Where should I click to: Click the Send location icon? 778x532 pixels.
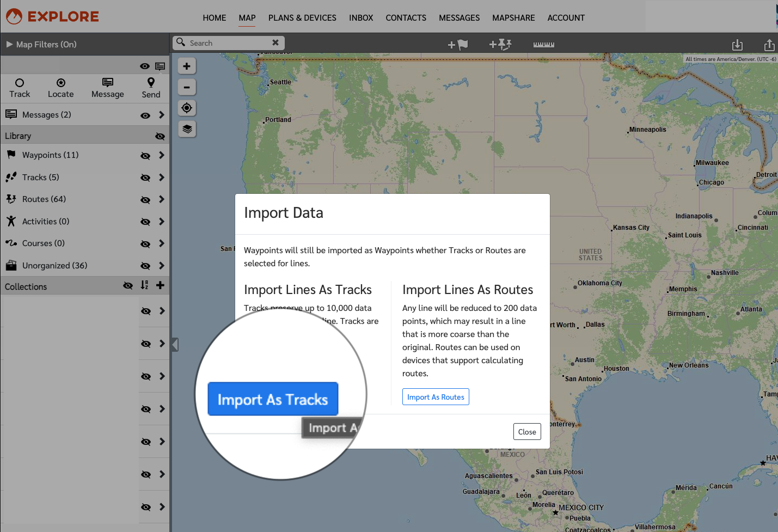click(x=150, y=88)
